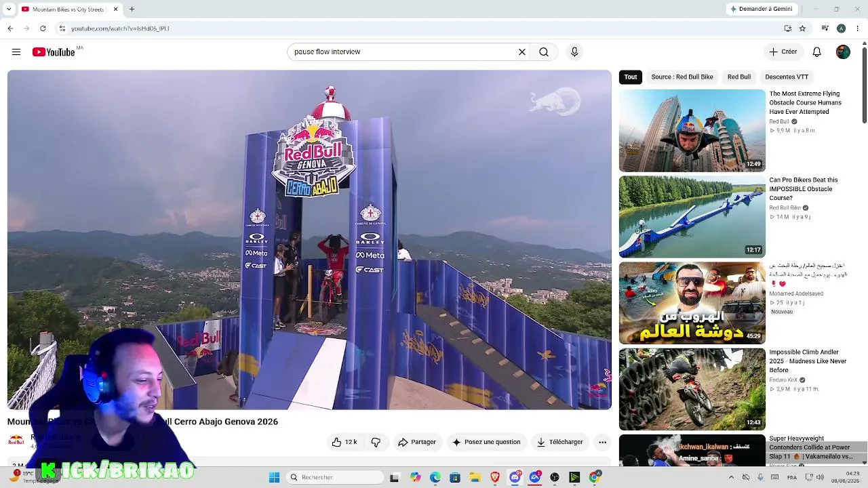The image size is (868, 488).
Task: Reload the page with the refresh icon
Action: click(x=43, y=28)
